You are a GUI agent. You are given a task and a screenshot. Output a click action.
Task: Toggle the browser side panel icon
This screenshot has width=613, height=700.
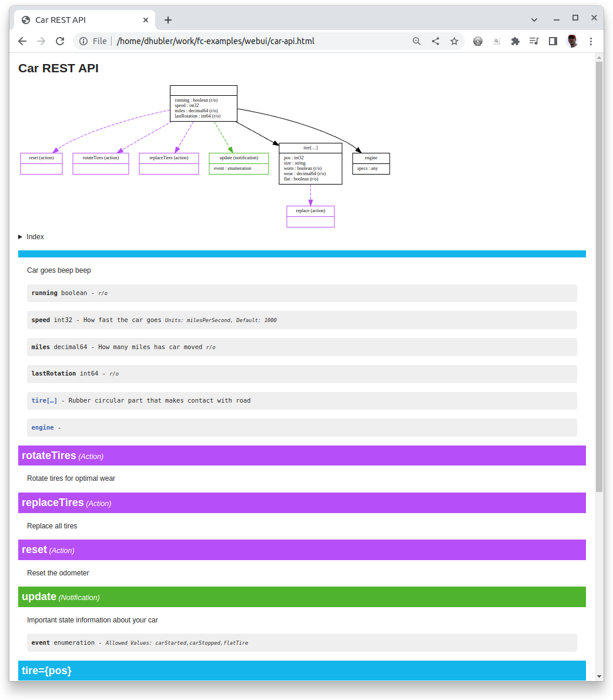(x=552, y=41)
